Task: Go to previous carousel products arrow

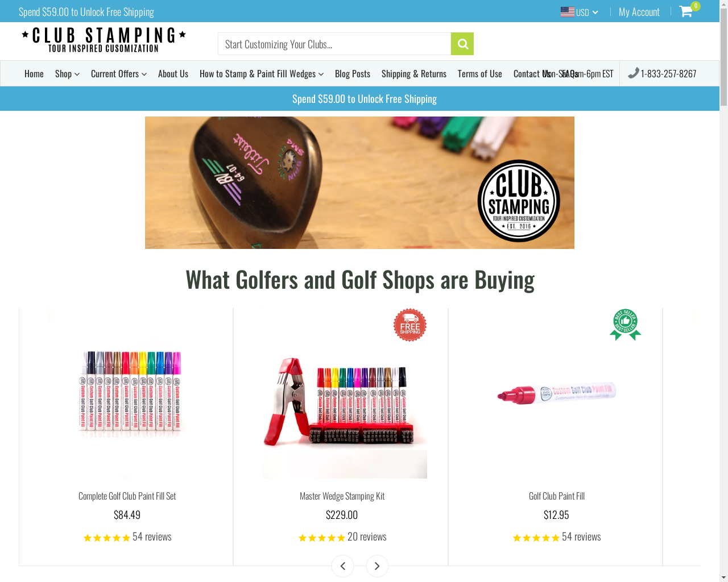Action: click(343, 566)
